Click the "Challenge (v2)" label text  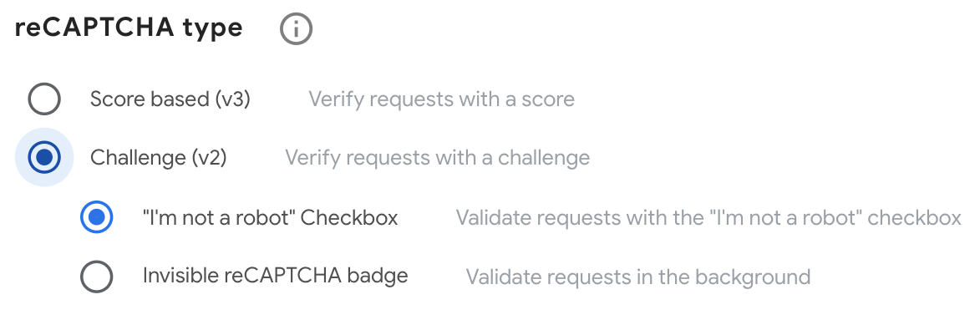tap(158, 158)
